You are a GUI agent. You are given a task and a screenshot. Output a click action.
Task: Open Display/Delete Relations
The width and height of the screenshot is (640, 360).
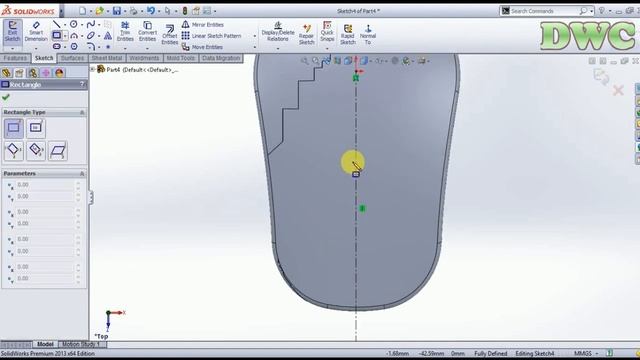coord(278,31)
